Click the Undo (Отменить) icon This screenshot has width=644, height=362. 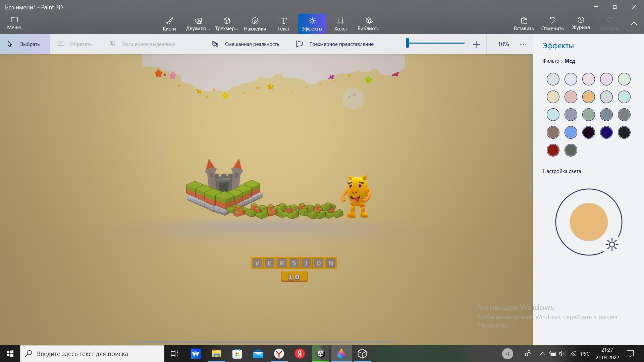pyautogui.click(x=552, y=20)
